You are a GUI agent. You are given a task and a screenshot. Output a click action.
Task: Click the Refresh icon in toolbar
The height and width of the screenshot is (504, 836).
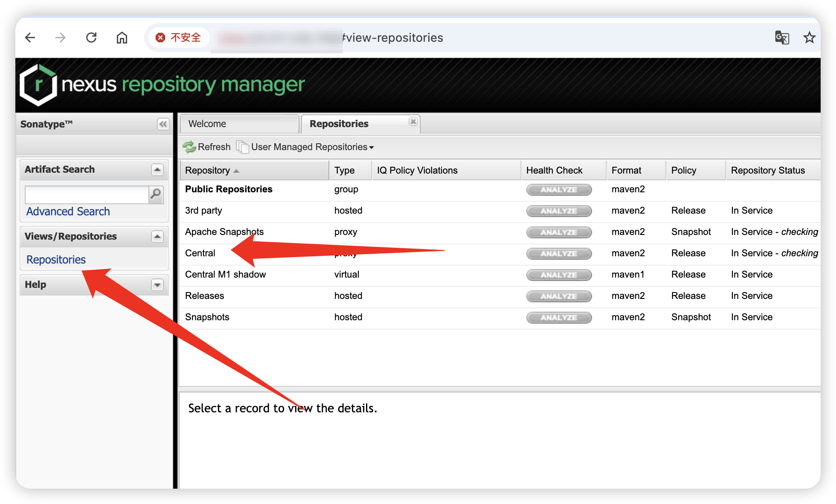[189, 147]
